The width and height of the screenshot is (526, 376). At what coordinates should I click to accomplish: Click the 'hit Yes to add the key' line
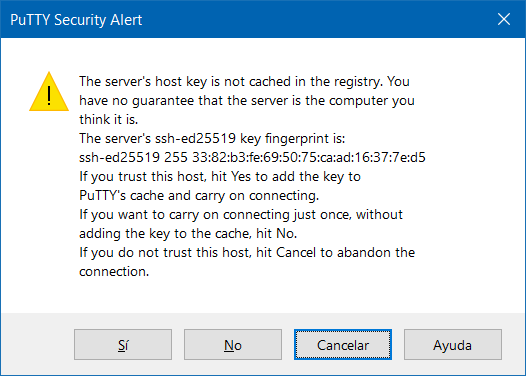coord(220,176)
